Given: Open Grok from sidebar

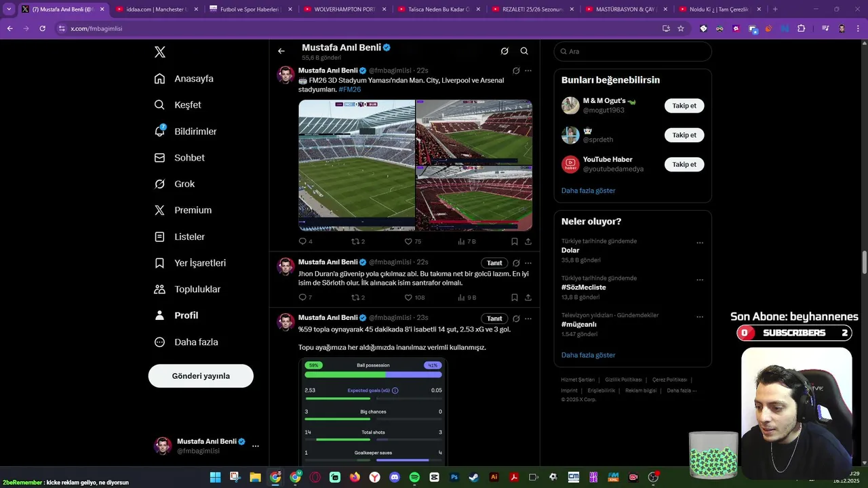Looking at the screenshot, I should 174,184.
